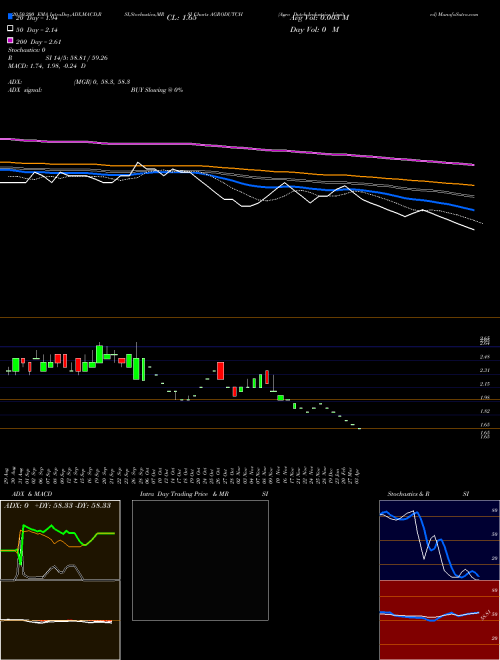Click the '(MGR) 0, 58.3, 58.3' ADX values

(x=101, y=83)
